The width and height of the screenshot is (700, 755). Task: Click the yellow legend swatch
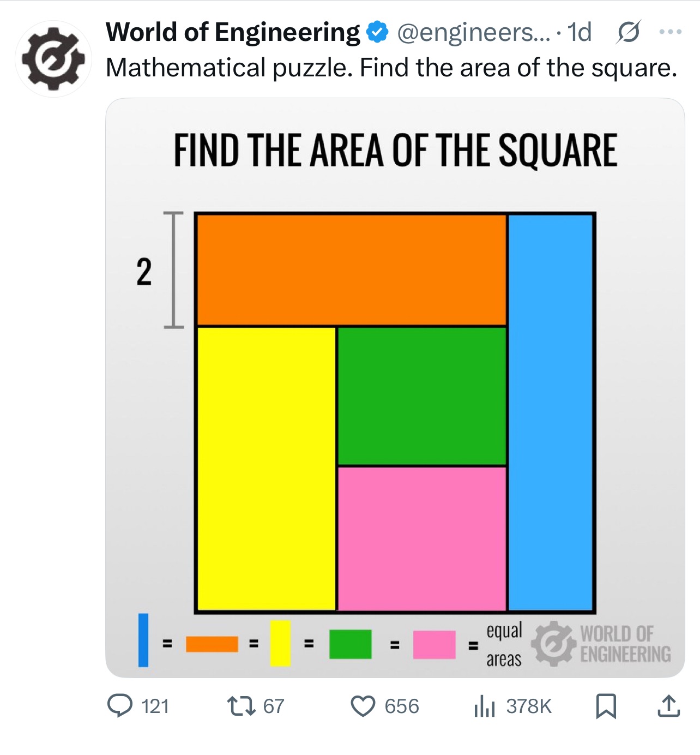[280, 643]
